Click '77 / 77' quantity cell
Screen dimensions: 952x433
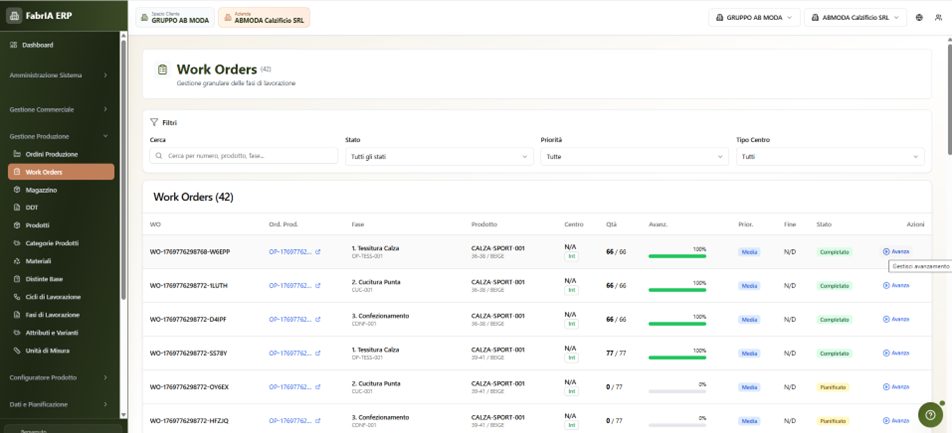tap(616, 353)
